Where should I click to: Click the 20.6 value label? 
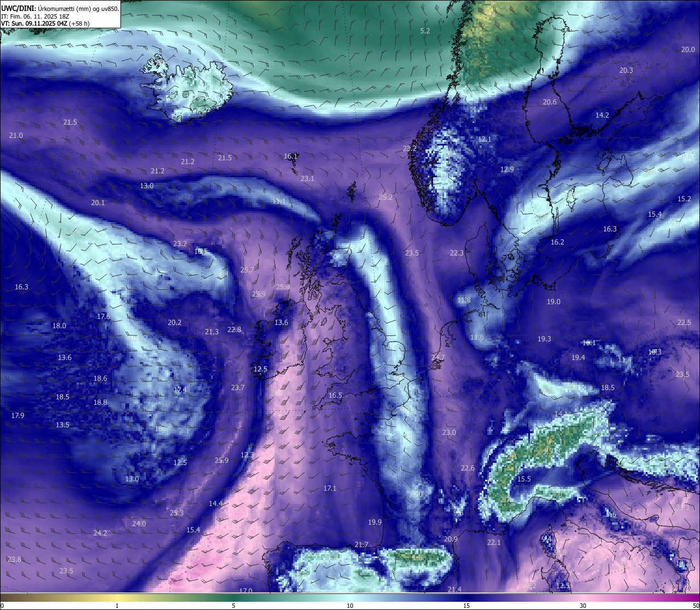tap(550, 102)
